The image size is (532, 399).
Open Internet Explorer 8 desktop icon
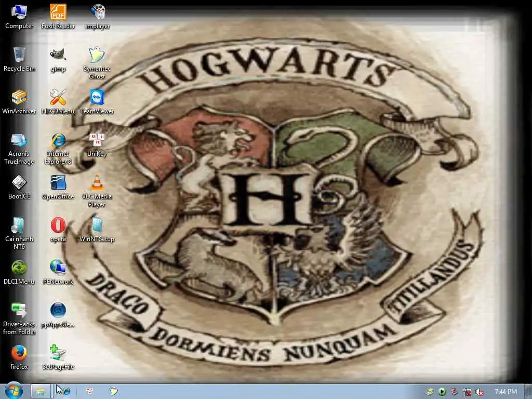(58, 149)
